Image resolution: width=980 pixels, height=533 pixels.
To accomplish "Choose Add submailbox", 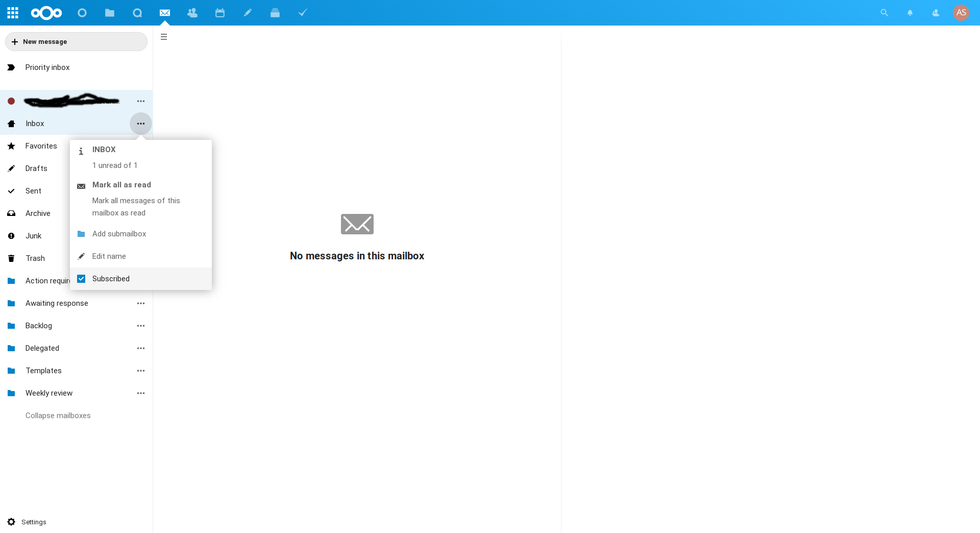I will click(x=141, y=234).
